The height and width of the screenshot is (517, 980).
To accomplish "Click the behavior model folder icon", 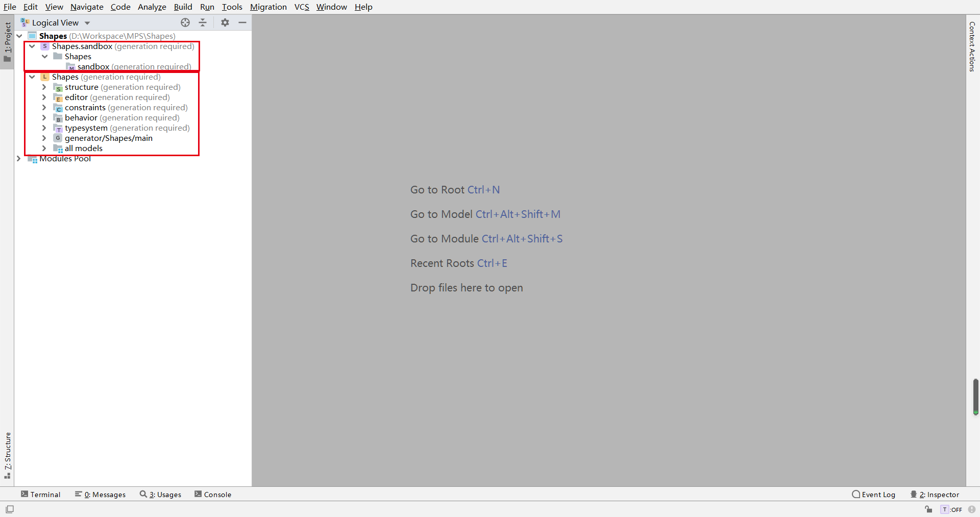I will coord(59,118).
